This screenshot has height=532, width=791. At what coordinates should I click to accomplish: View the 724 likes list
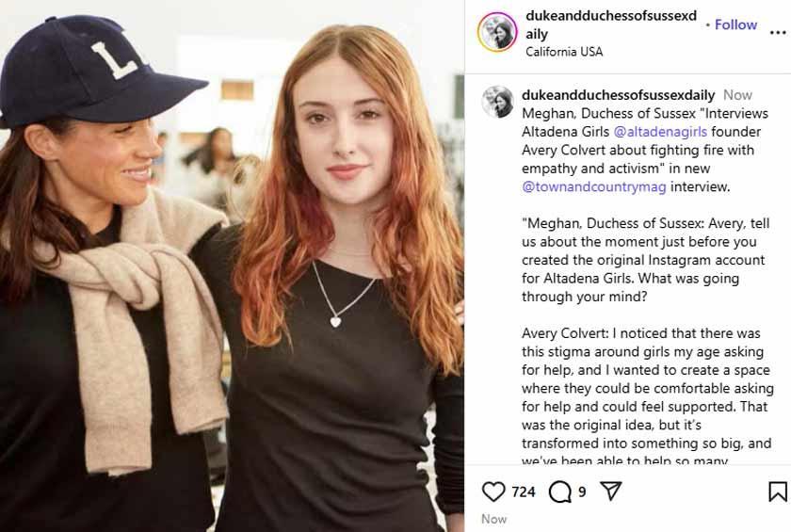(524, 492)
